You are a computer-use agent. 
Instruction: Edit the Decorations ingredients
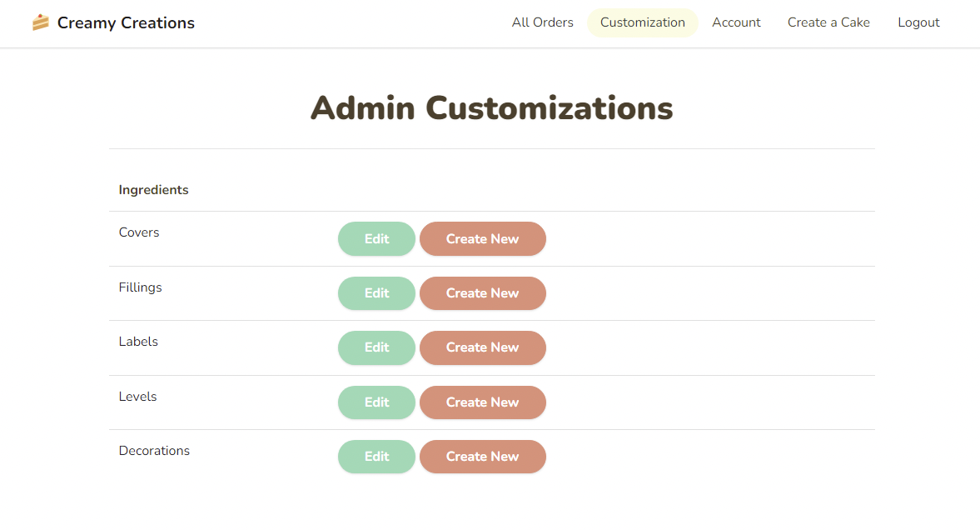376,457
